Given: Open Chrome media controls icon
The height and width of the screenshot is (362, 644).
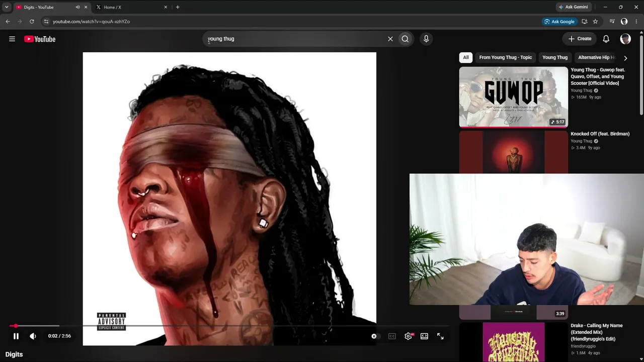Looking at the screenshot, I should [x=612, y=22].
